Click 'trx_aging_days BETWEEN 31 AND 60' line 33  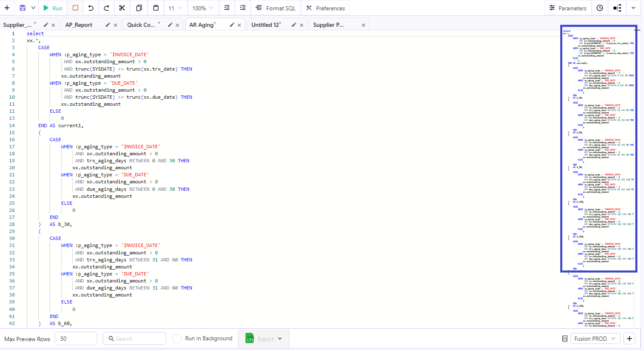[x=132, y=260]
